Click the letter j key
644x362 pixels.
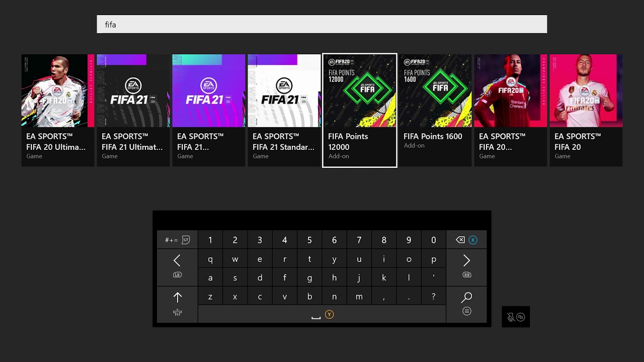pos(359,278)
